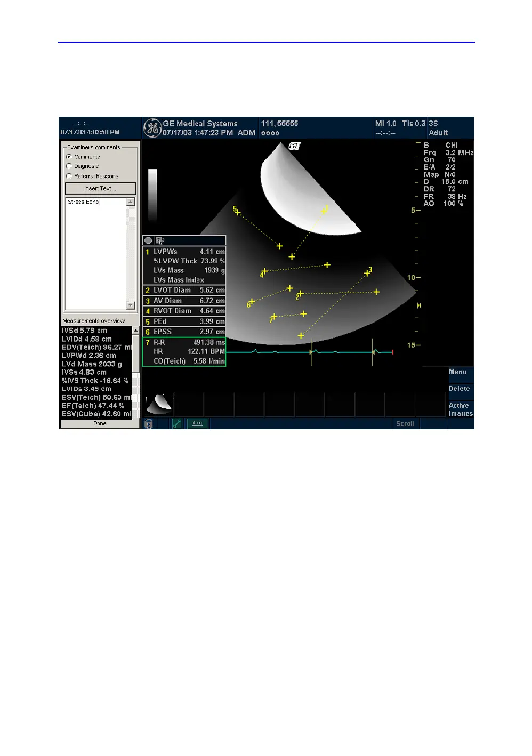Viewport: 532px width, 756px height.
Task: Click the Gn 70 gain parameter
Action: [440, 160]
